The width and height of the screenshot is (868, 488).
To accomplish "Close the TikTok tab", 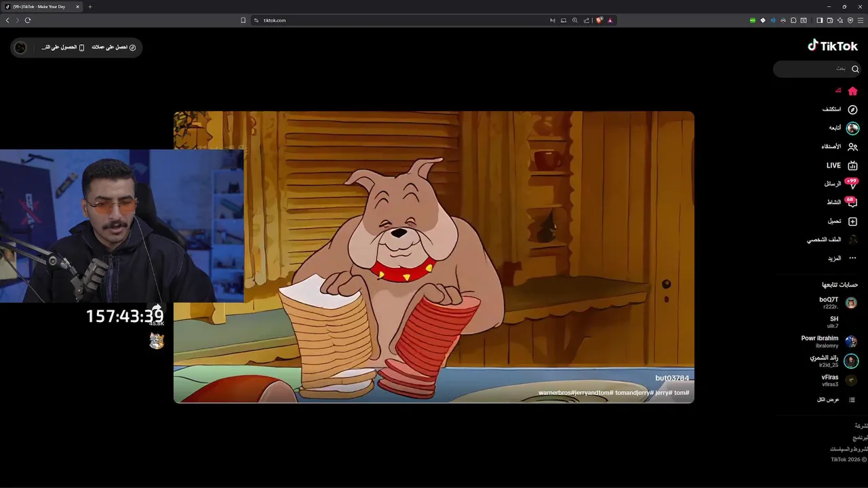I will click(77, 7).
